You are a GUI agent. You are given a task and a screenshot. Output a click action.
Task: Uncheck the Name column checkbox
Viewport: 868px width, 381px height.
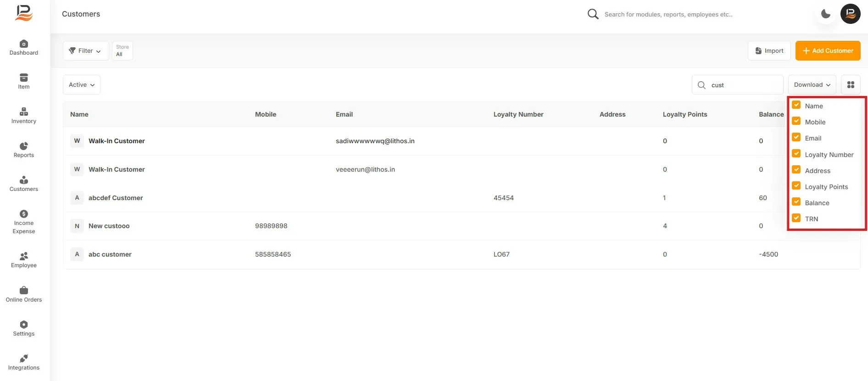[x=796, y=105]
